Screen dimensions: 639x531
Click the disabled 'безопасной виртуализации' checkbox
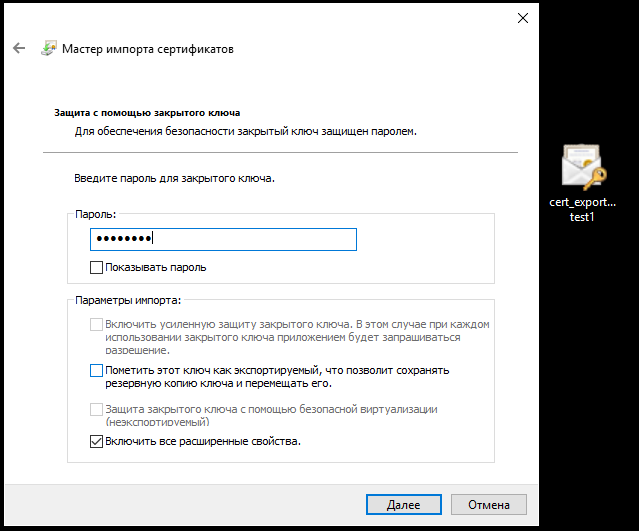[97, 410]
